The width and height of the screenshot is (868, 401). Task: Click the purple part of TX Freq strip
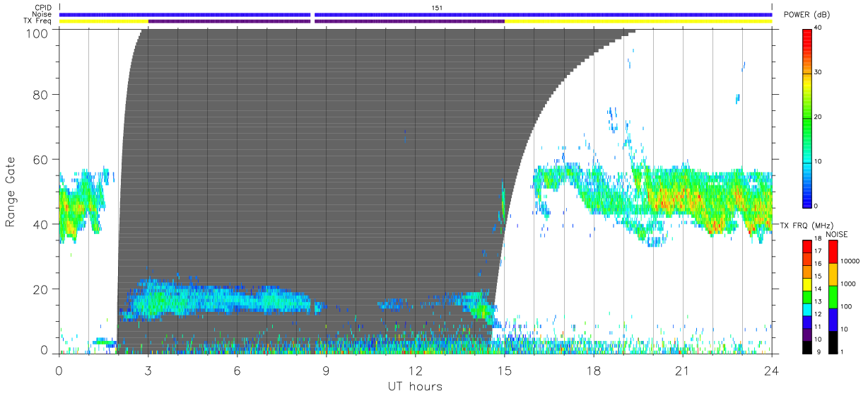[x=327, y=21]
